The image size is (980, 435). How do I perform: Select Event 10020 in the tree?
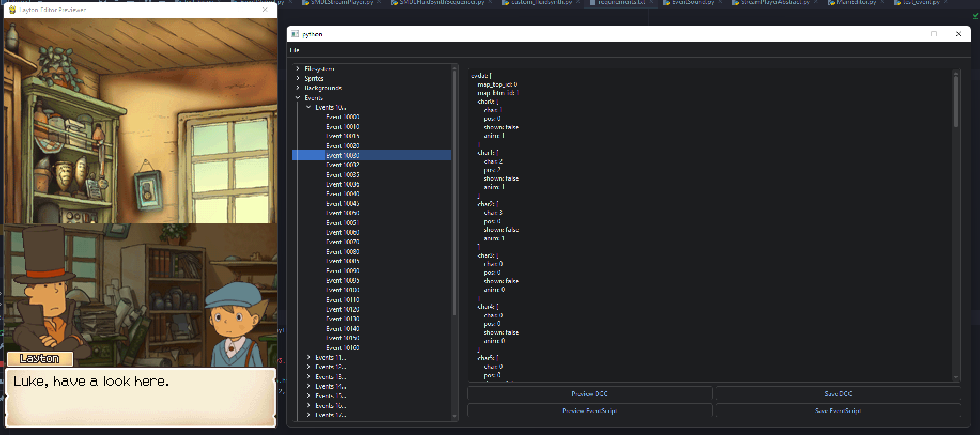[x=343, y=146]
